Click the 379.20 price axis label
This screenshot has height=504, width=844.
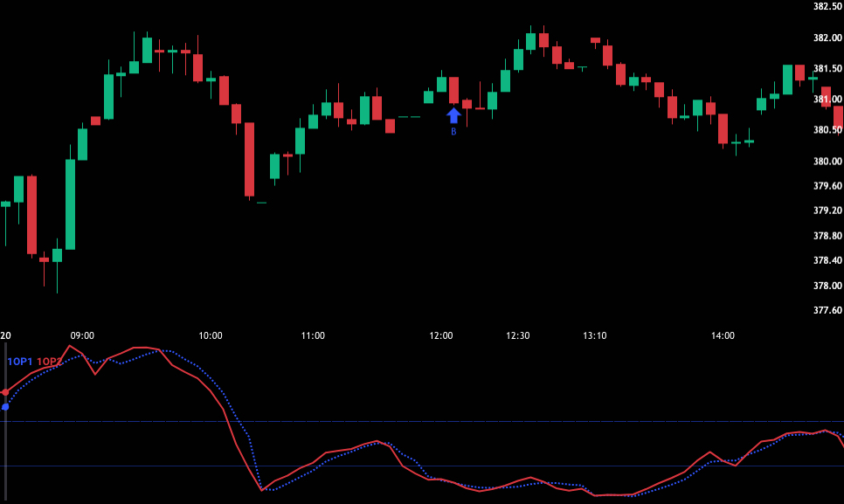(827, 211)
